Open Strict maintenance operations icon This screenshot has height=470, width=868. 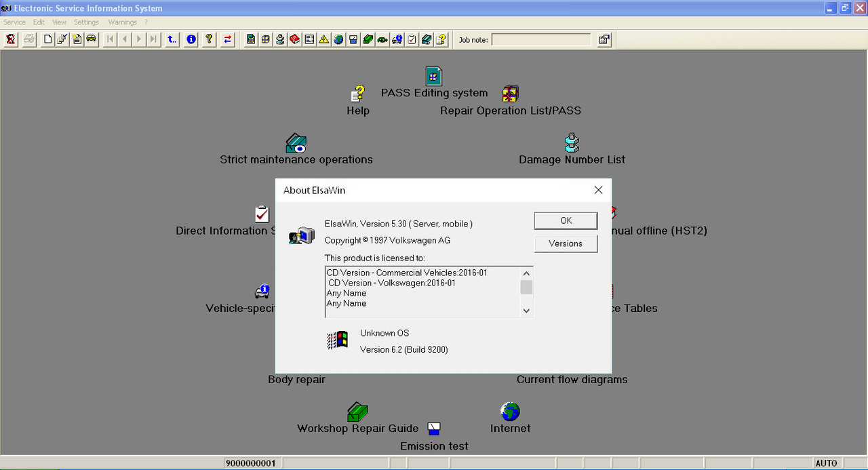tap(296, 143)
